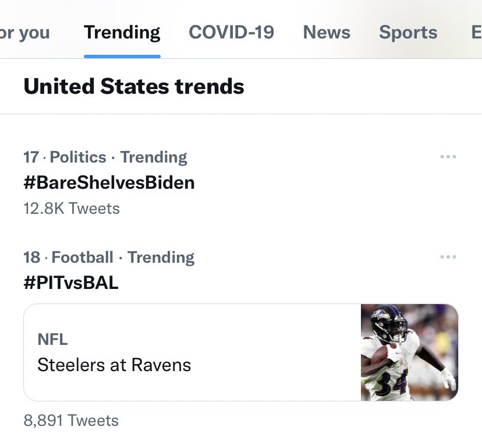Switch to the Sports tab
The width and height of the screenshot is (482, 448).
[x=408, y=32]
